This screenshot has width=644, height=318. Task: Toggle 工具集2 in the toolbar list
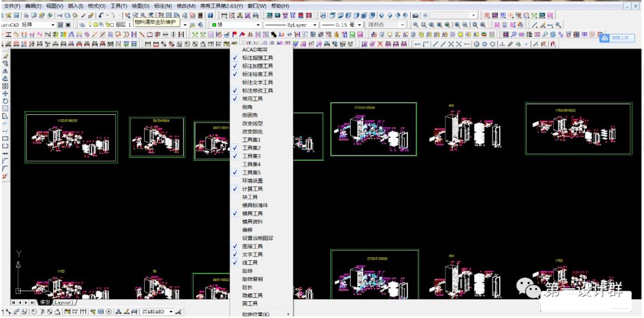click(x=261, y=148)
